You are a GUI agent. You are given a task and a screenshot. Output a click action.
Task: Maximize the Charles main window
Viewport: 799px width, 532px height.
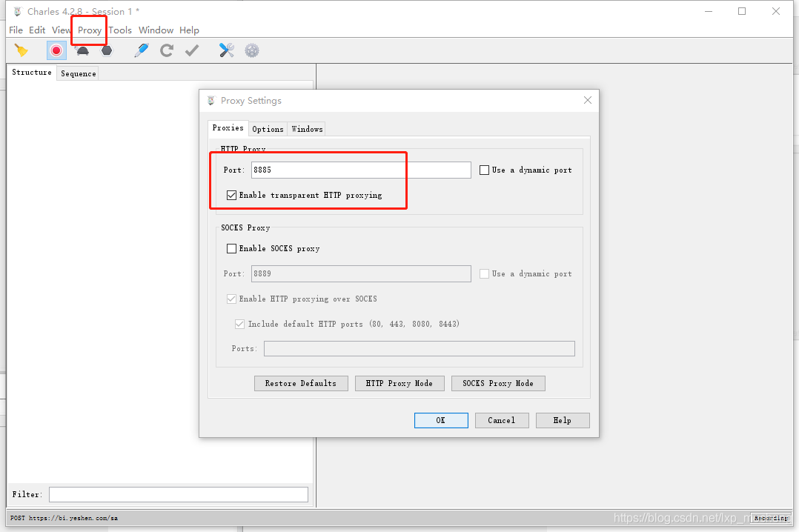pos(742,11)
